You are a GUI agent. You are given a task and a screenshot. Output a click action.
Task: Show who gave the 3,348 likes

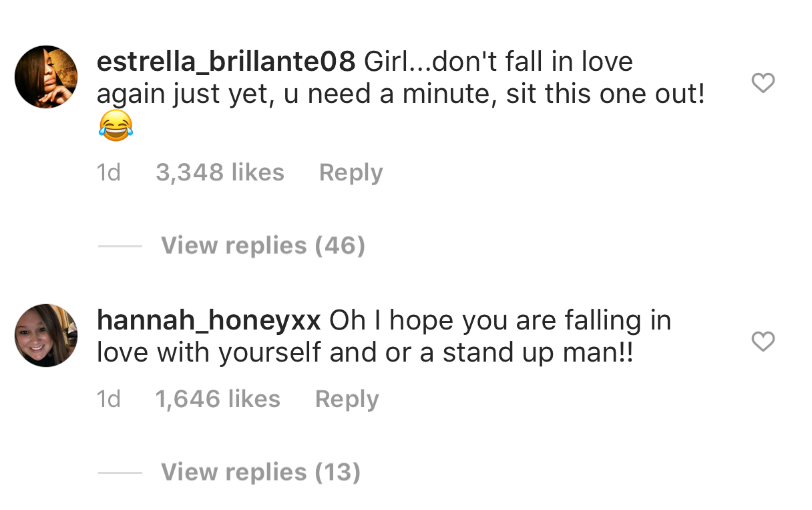pyautogui.click(x=220, y=172)
